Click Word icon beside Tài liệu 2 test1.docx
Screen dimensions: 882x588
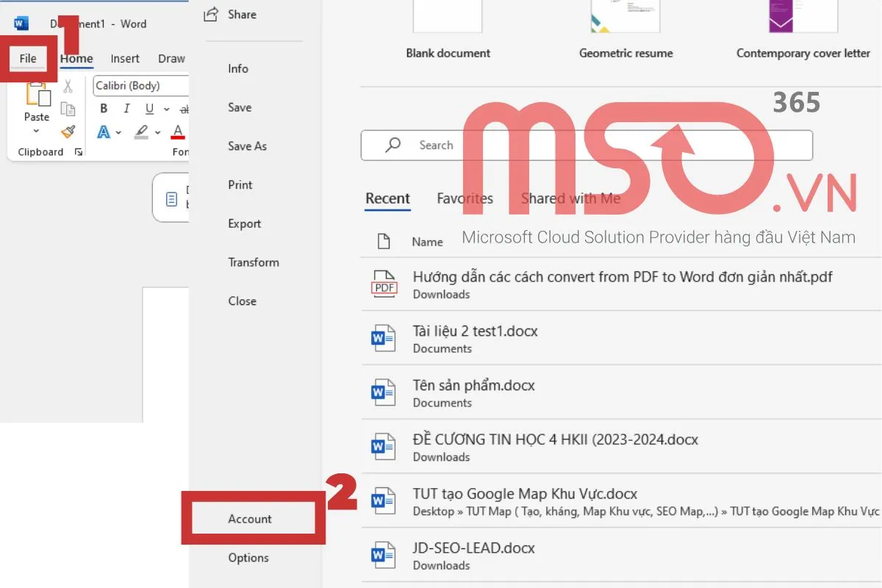click(383, 339)
